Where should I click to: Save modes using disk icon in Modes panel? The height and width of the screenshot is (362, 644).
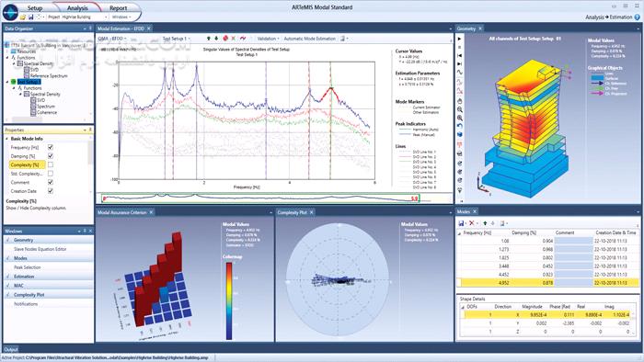click(461, 223)
